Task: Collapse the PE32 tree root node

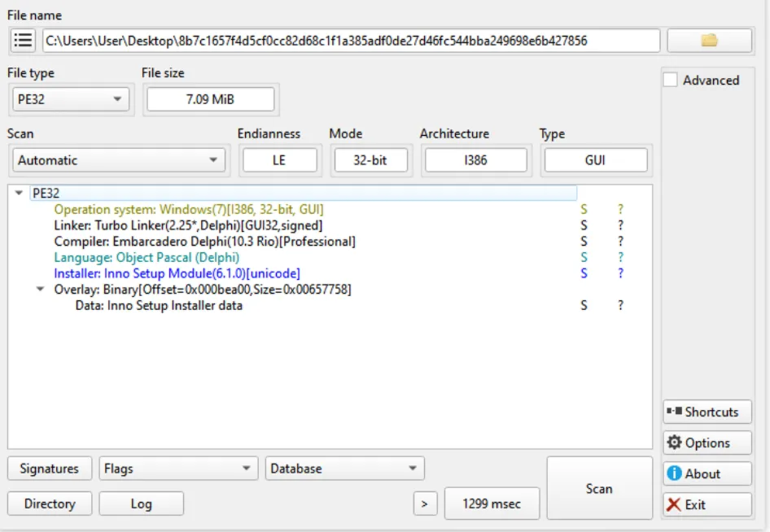Action: [x=20, y=194]
